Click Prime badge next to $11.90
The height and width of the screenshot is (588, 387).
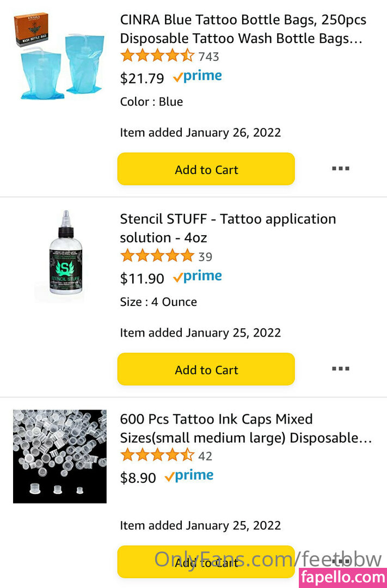point(198,277)
